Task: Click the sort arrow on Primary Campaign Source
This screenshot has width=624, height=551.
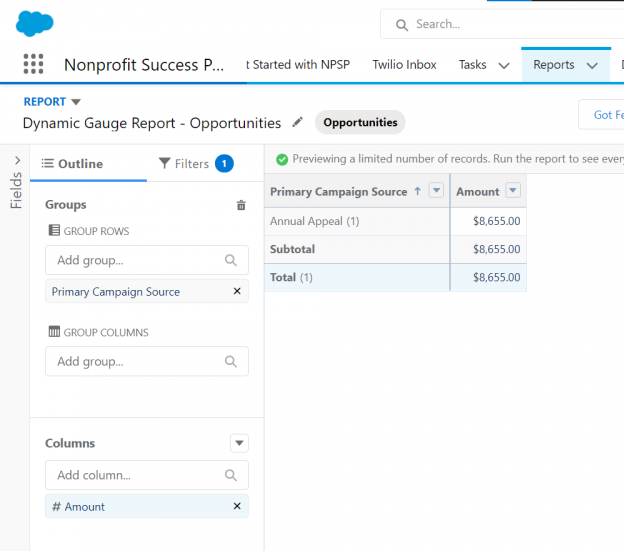Action: [x=417, y=191]
